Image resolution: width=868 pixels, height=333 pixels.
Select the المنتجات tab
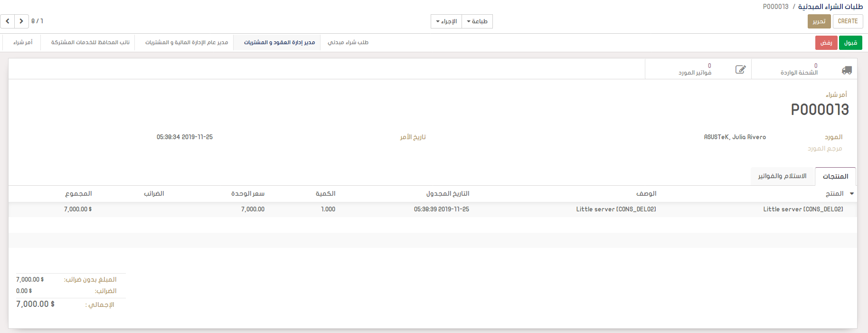click(x=835, y=176)
